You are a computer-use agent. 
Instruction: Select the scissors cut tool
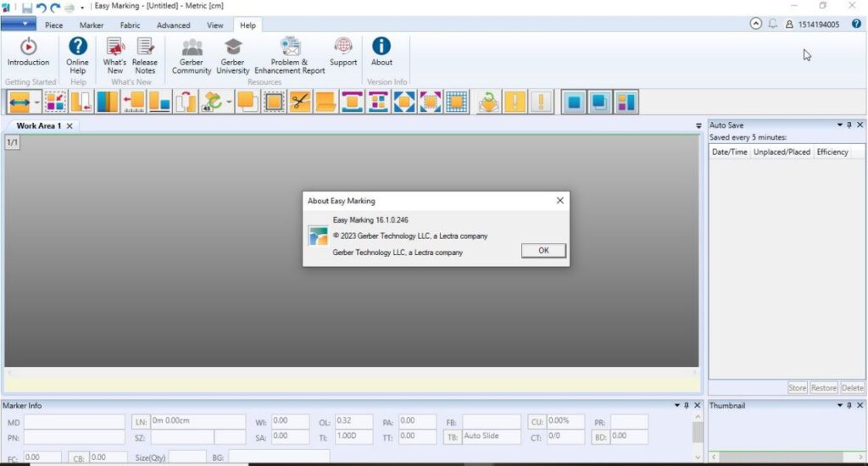[299, 103]
